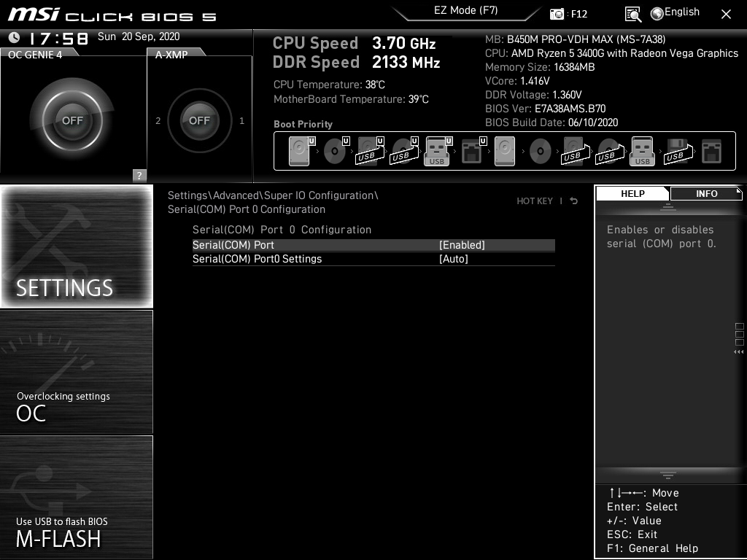Select the legacy USB hard disk boot icon

576,151
